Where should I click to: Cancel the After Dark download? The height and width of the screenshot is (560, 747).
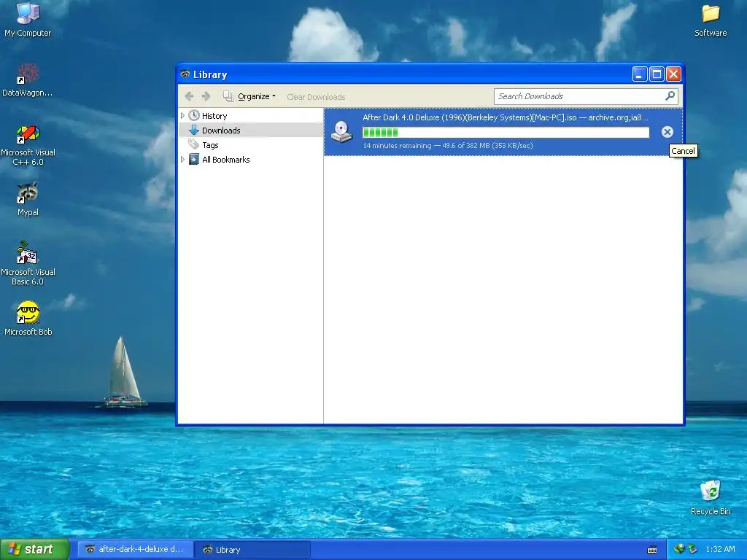coord(667,132)
